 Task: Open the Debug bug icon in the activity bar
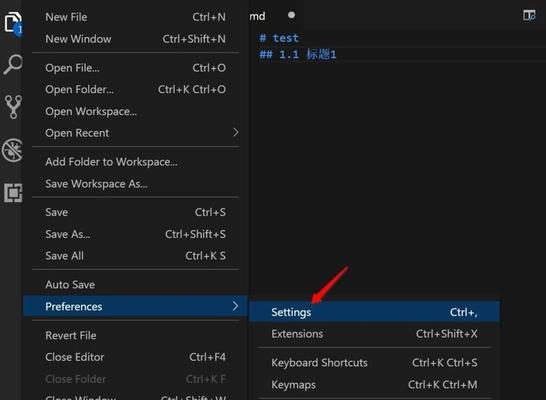tap(13, 150)
